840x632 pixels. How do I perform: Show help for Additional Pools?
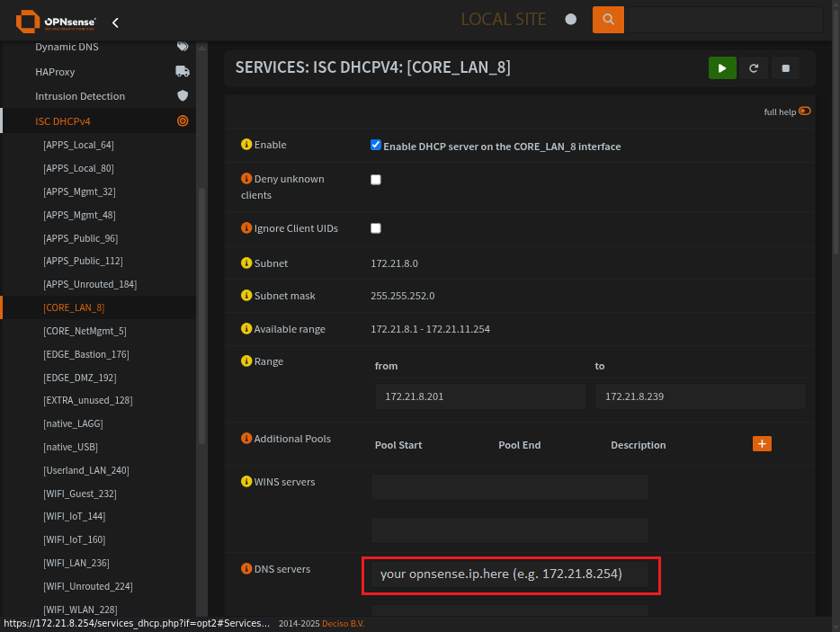pos(246,439)
